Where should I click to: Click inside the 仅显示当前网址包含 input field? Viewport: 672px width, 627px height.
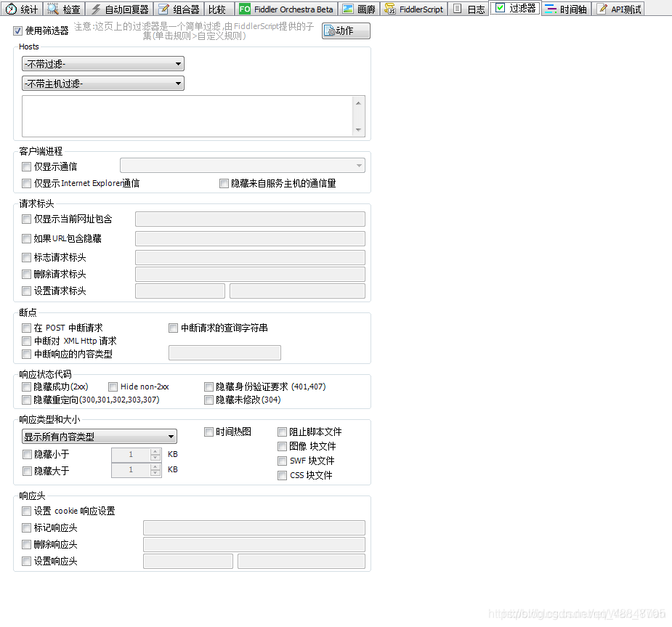(x=250, y=219)
